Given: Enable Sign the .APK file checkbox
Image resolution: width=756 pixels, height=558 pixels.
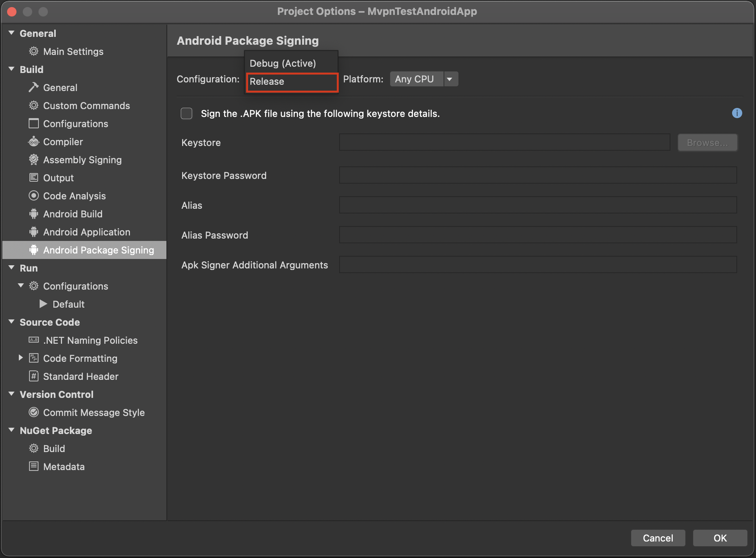Looking at the screenshot, I should pos(186,113).
